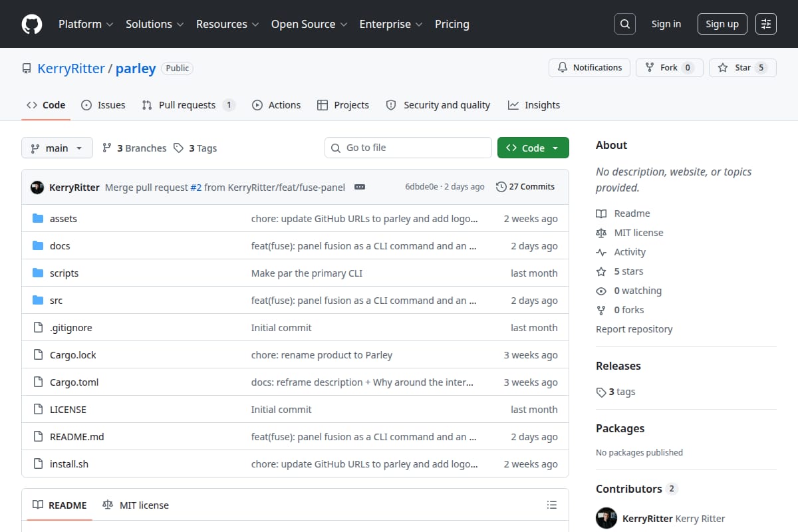This screenshot has height=532, width=798.
Task: Click the Sign in link
Action: click(x=666, y=24)
